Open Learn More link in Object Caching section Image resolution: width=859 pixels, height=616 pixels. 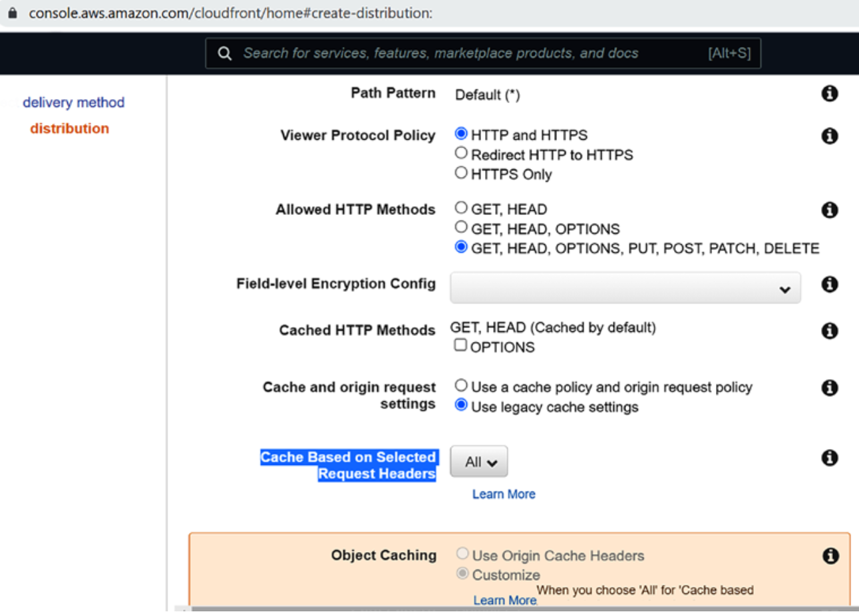tap(504, 600)
